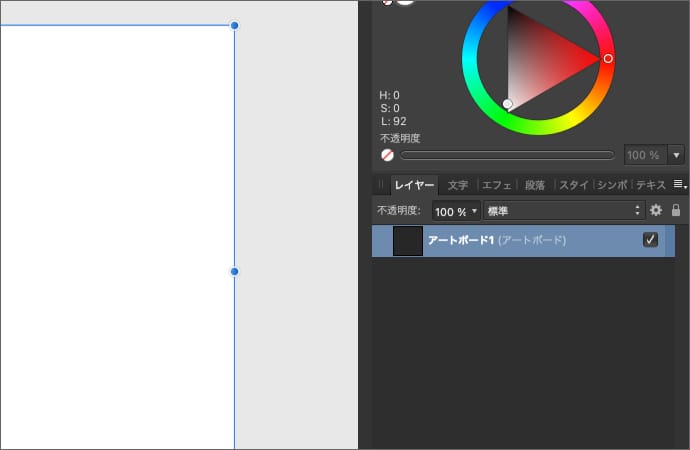Click the artboard's right-middle selection handle
690x450 pixels.
[x=235, y=271]
